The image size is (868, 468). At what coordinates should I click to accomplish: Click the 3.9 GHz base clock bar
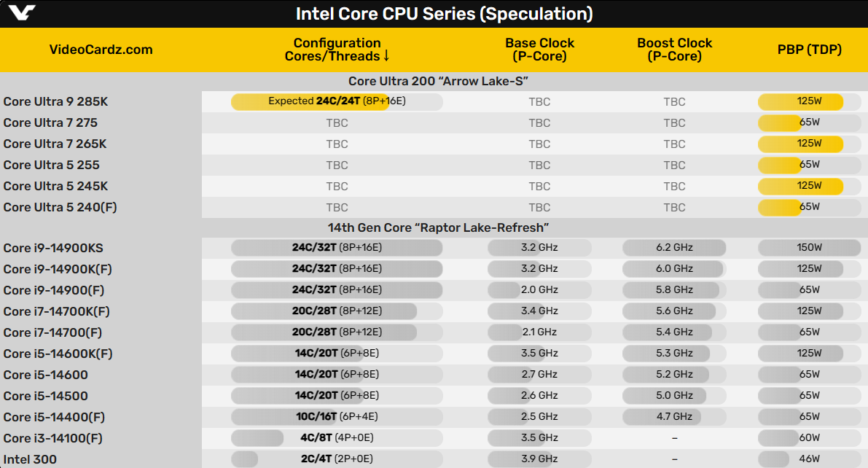[539, 459]
